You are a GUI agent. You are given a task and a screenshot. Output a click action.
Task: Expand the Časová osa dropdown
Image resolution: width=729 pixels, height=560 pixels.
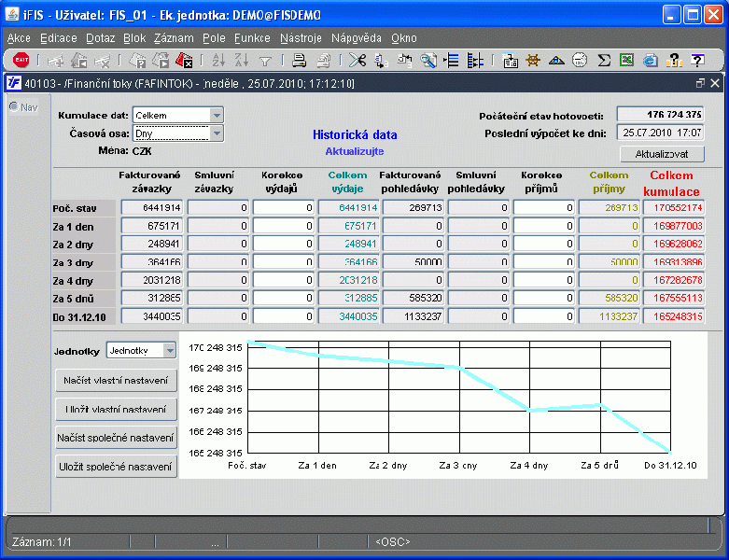coord(217,133)
